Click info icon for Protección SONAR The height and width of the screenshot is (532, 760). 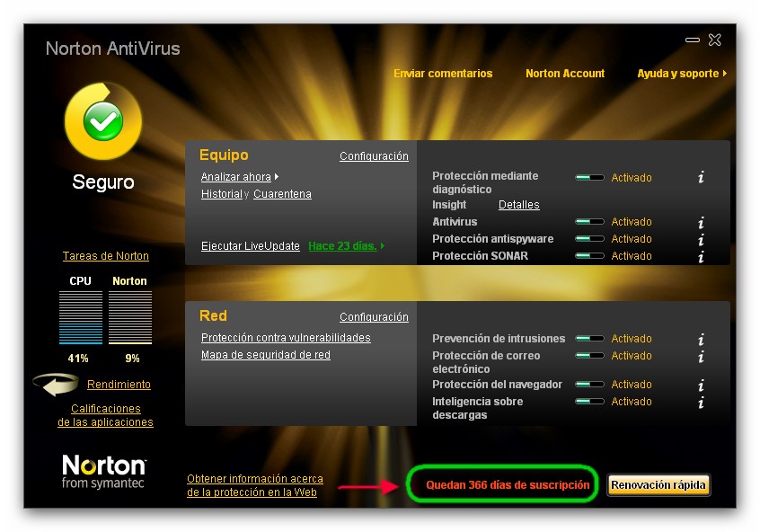coord(701,257)
